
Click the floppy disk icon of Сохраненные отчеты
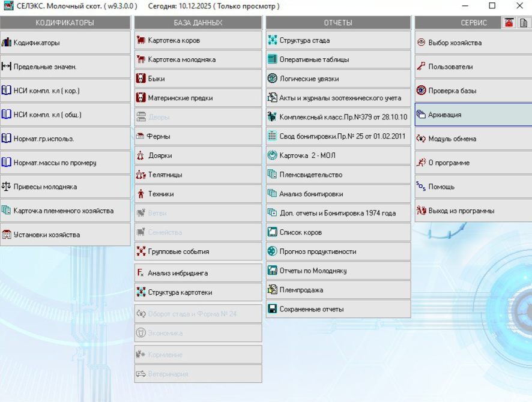pyautogui.click(x=273, y=309)
